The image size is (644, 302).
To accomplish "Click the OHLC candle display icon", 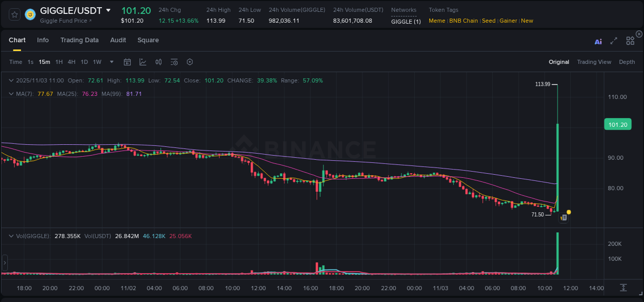I will coord(158,62).
